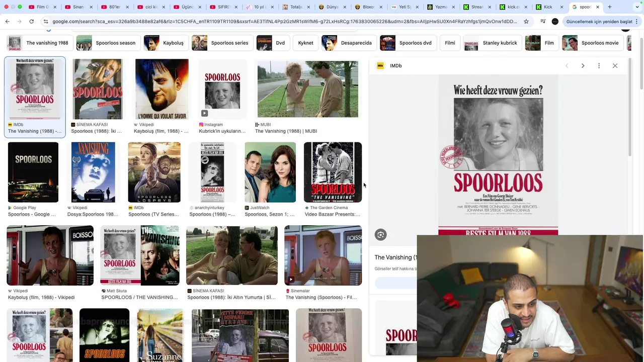This screenshot has width=644, height=362.
Task: Open Matt Skuta Spoorloos / The Vanishing image
Action: click(140, 255)
